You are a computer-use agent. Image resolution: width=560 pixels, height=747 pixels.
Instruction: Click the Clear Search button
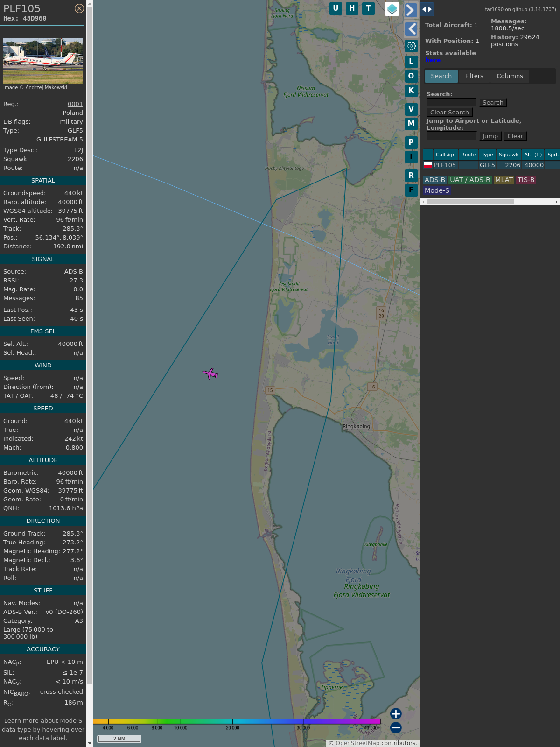coord(449,113)
